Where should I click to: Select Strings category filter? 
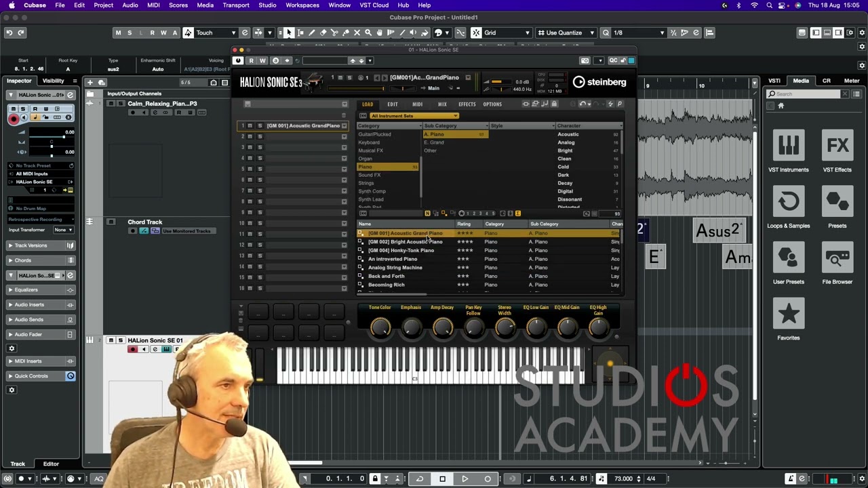pyautogui.click(x=366, y=183)
